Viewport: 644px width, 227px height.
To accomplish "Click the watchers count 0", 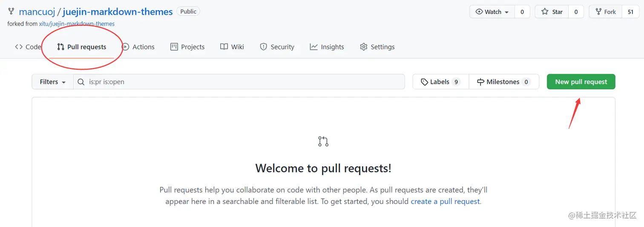I will pyautogui.click(x=522, y=12).
